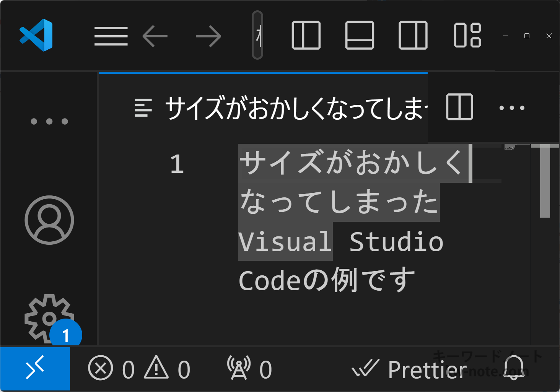Click the ports forwarded antenna icon
Viewport: 560px width, 392px height.
(249, 369)
